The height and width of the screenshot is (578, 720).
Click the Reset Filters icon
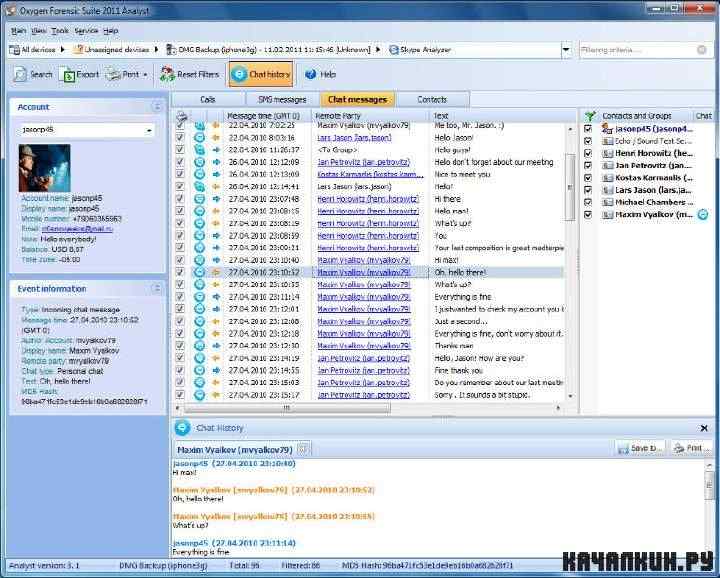click(167, 74)
